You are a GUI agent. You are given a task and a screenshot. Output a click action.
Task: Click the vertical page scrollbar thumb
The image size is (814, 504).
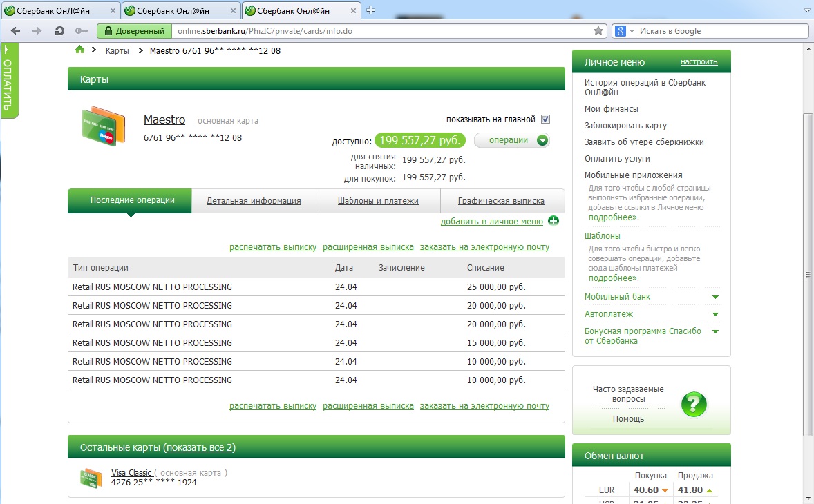click(808, 275)
